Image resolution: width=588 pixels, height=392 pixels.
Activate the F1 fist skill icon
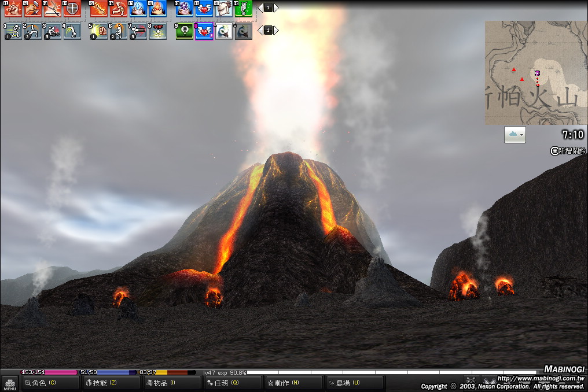[13, 8]
